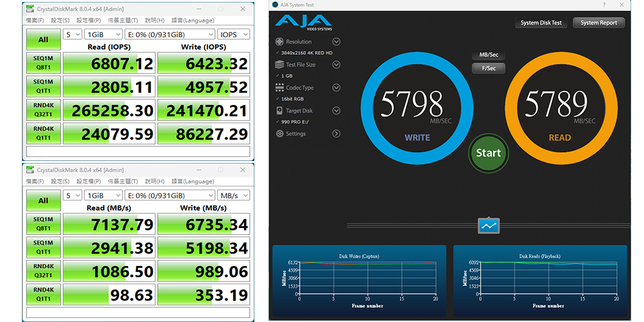Open drive E: dropdown in upper CrystalDiskMark
The height and width of the screenshot is (322, 644).
pyautogui.click(x=169, y=35)
